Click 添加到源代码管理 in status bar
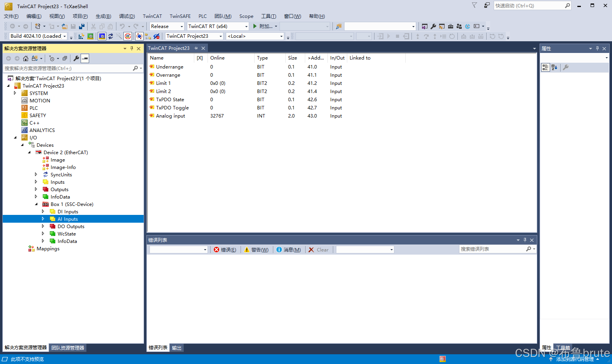Screen dimensions: 612x364 [x=574, y=359]
